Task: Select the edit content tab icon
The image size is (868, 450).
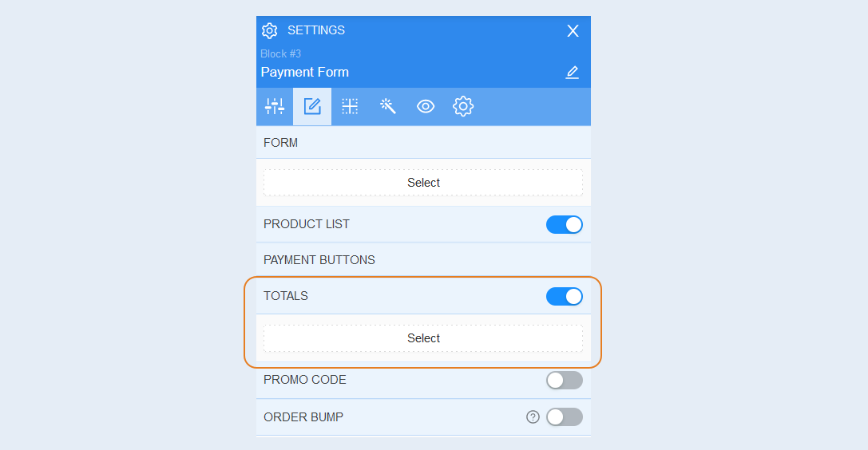Action: [x=312, y=106]
